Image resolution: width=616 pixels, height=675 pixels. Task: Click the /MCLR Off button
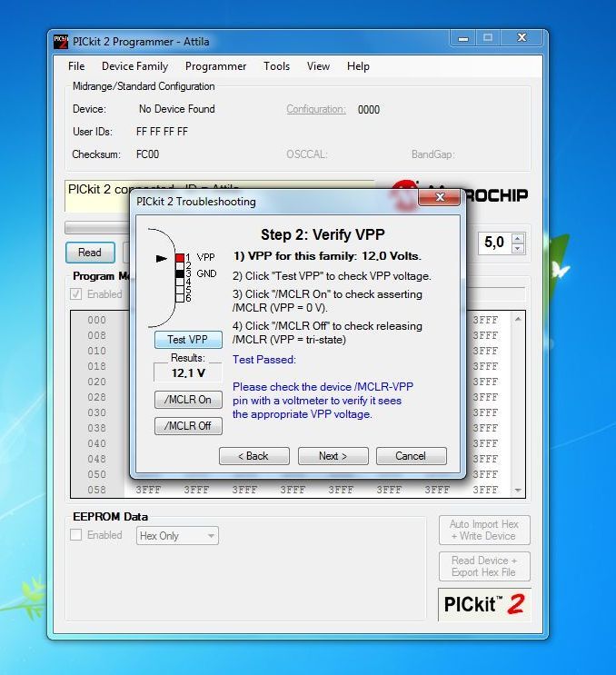(188, 426)
